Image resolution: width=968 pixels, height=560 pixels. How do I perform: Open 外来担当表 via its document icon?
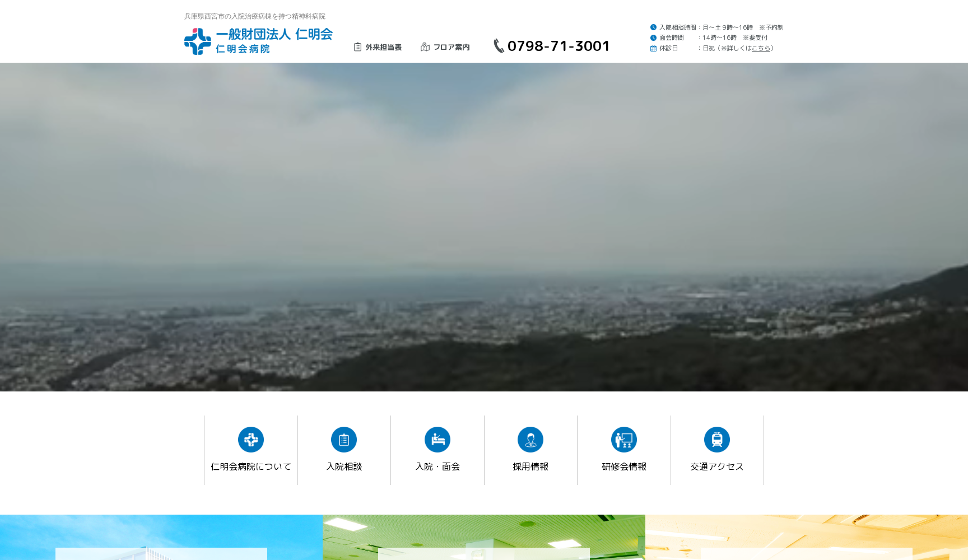click(357, 46)
